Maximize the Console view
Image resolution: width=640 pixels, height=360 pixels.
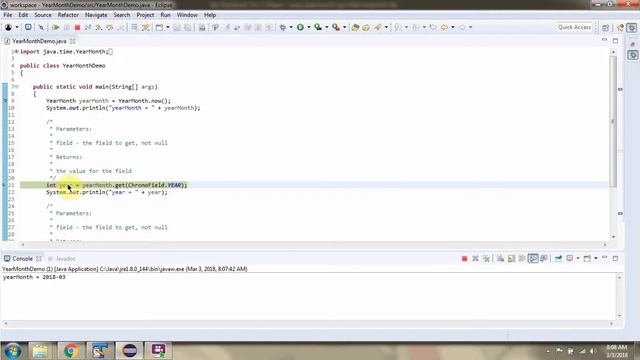click(616, 258)
